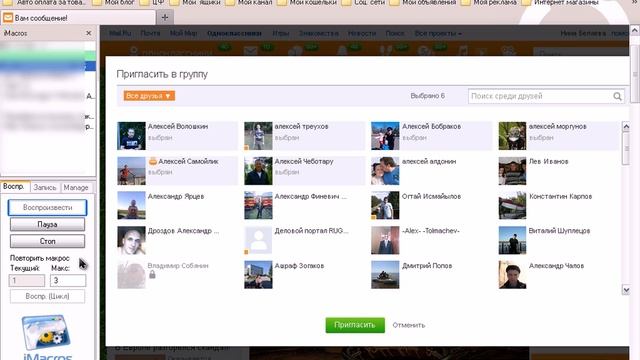Select friend Александр Ярцев
Image resolution: width=640 pixels, height=360 pixels.
[x=177, y=205]
